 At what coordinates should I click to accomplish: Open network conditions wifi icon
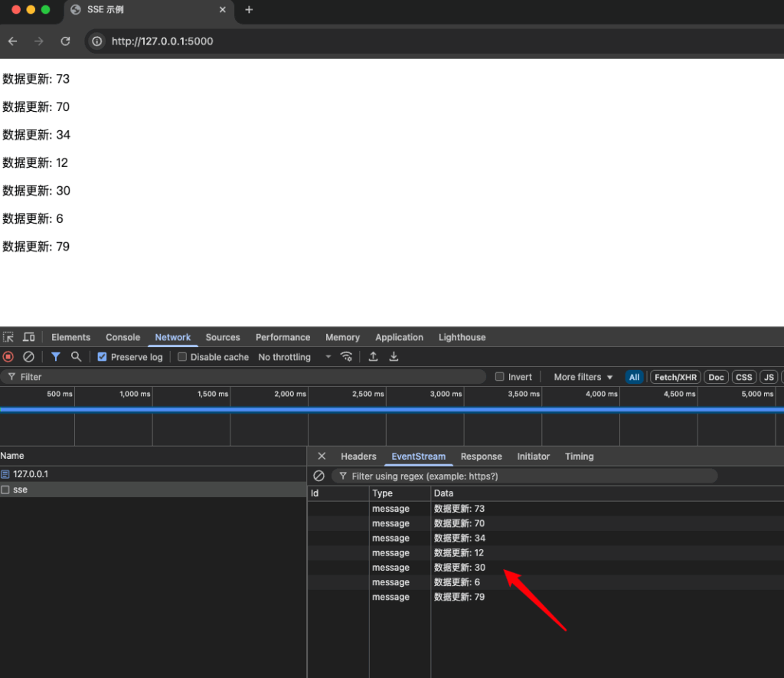(x=347, y=357)
